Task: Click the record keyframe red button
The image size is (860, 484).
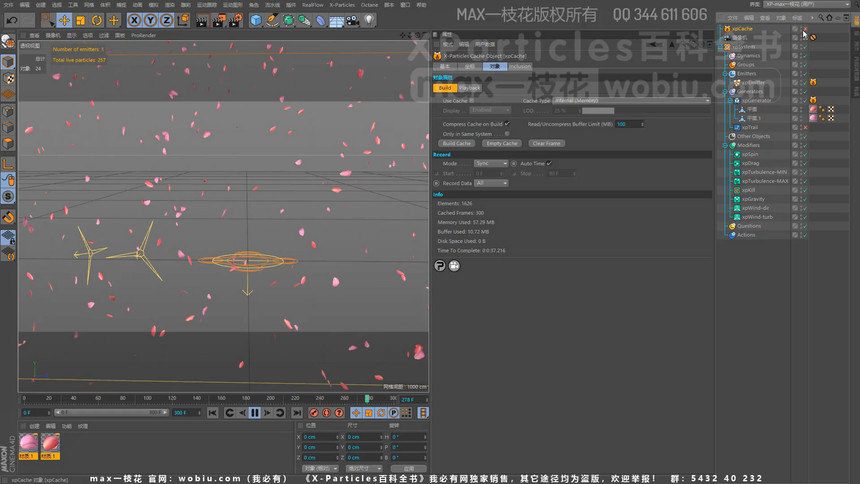Action: [x=314, y=413]
